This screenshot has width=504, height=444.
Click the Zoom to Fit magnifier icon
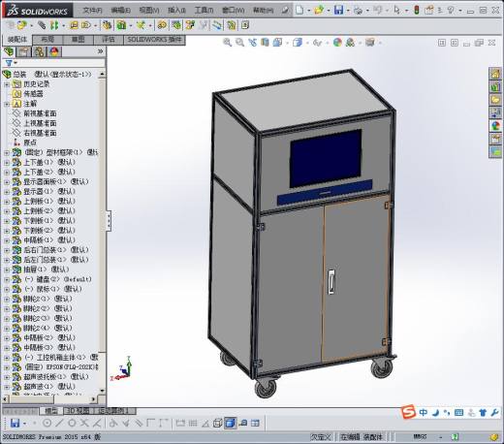click(x=227, y=43)
